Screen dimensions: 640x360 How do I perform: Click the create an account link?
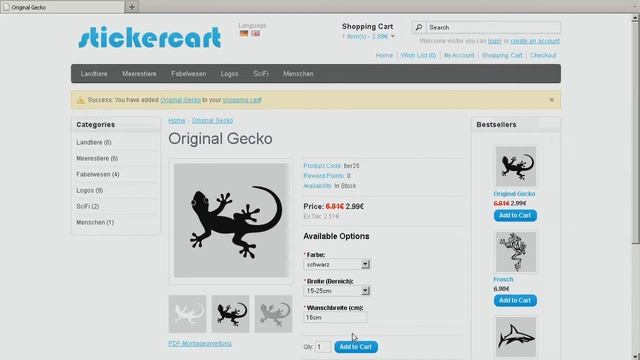point(535,41)
